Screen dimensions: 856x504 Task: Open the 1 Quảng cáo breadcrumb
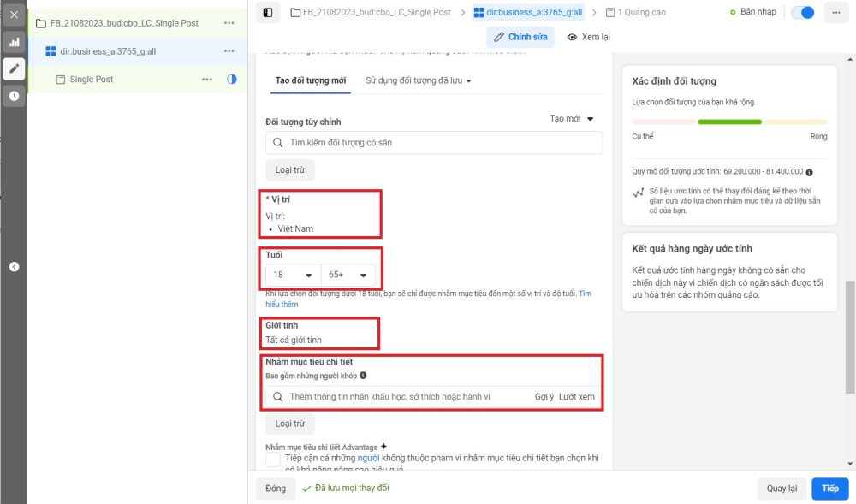[636, 13]
